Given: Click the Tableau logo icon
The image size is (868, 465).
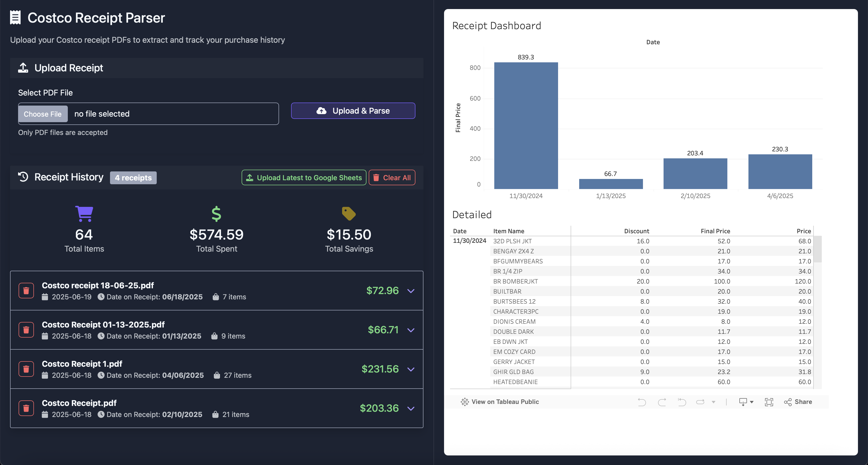Looking at the screenshot, I should pos(465,402).
